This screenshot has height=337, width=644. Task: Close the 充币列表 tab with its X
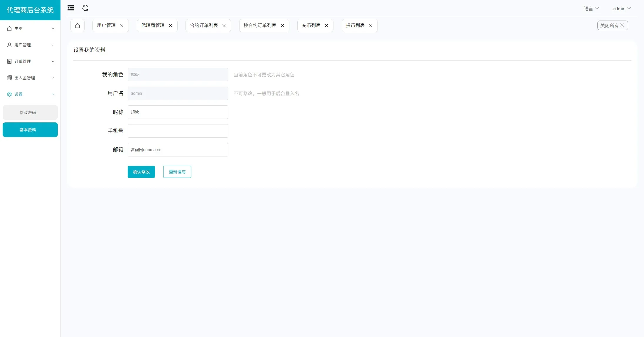[x=326, y=26]
